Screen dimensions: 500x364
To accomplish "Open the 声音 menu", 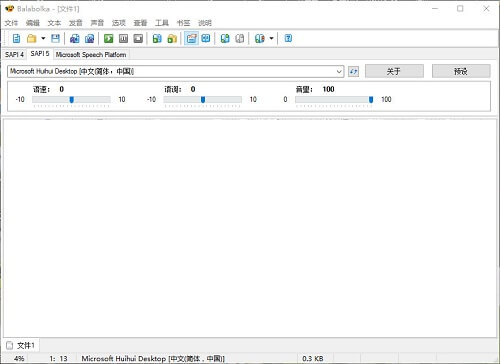I will click(x=97, y=23).
